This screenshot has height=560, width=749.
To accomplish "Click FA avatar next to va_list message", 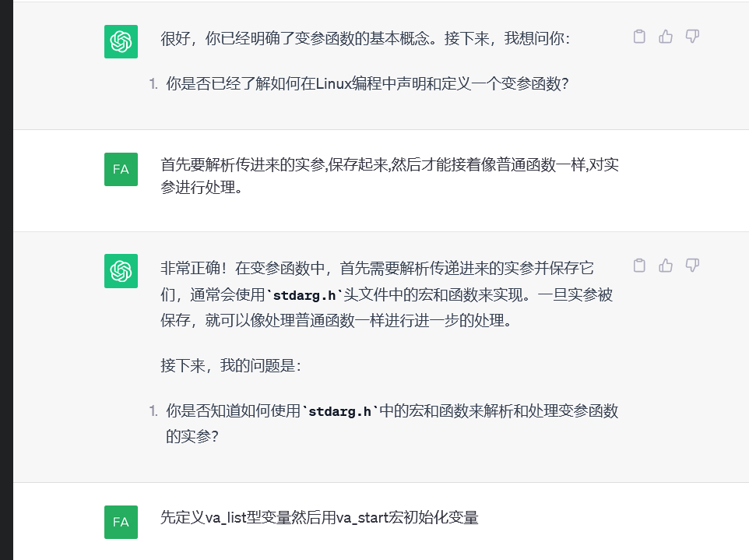I will pyautogui.click(x=121, y=522).
